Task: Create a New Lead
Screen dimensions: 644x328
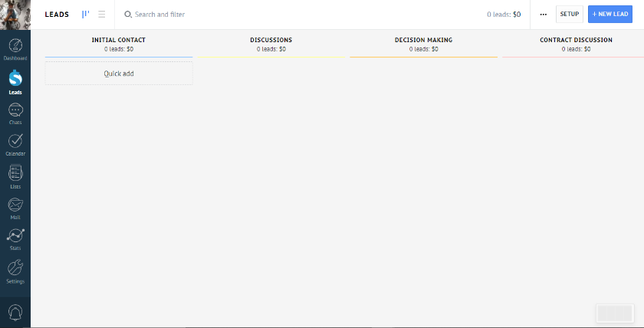Action: coord(610,15)
